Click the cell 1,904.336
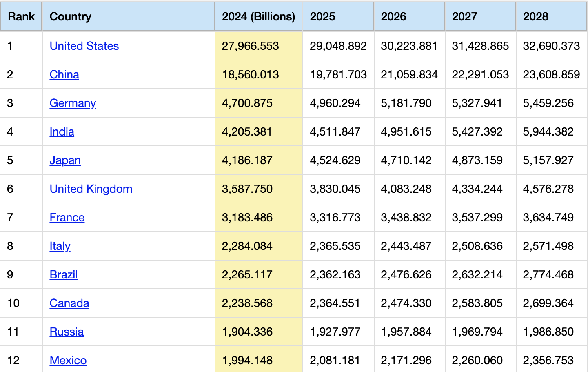588x372 pixels. tap(259, 332)
